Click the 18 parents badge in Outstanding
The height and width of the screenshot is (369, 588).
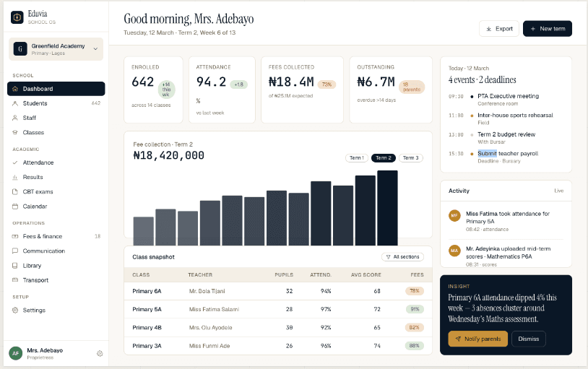(412, 87)
